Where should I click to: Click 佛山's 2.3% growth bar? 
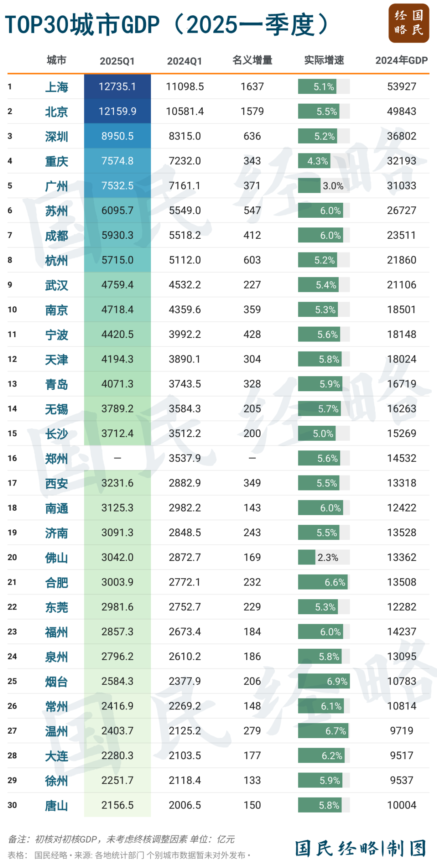coord(307,558)
